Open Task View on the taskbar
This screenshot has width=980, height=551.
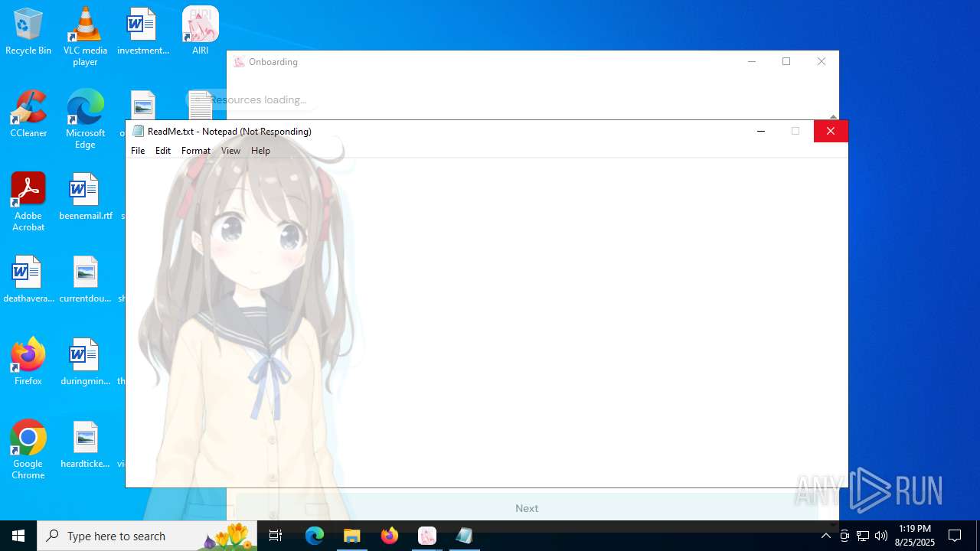tap(276, 536)
